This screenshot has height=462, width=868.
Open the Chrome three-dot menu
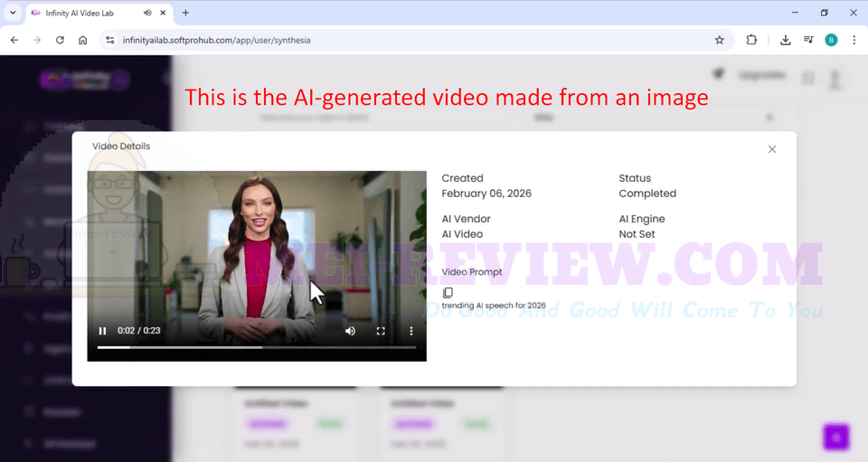854,40
